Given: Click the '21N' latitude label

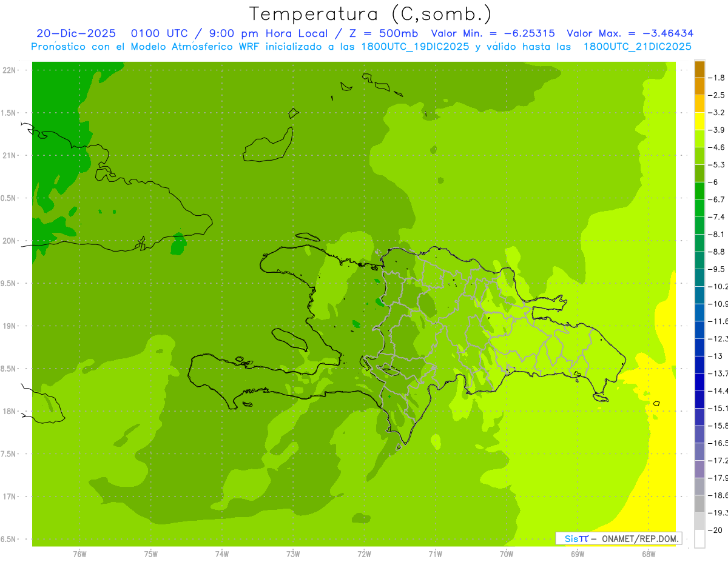Looking at the screenshot, I should click(x=10, y=155).
